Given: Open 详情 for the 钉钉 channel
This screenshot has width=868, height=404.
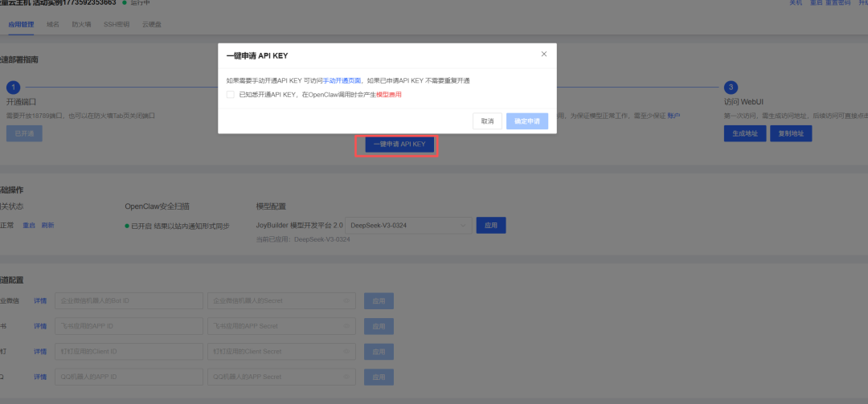Looking at the screenshot, I should 40,352.
